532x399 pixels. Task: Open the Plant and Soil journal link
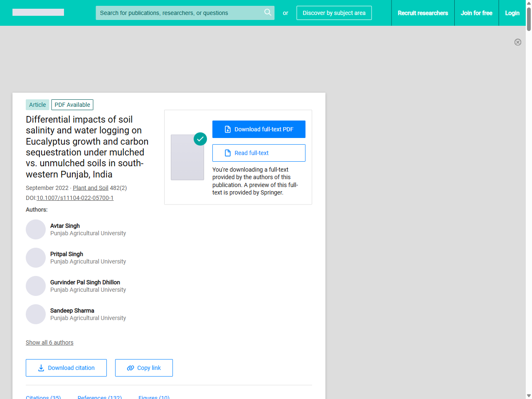91,188
